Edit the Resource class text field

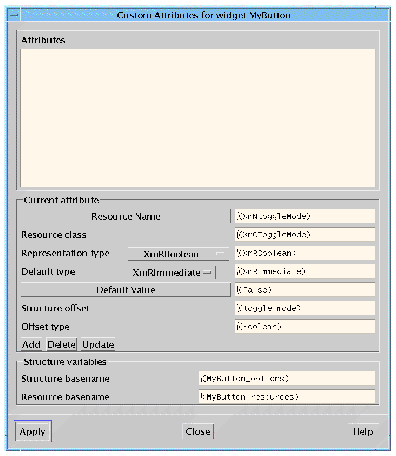[x=305, y=234]
